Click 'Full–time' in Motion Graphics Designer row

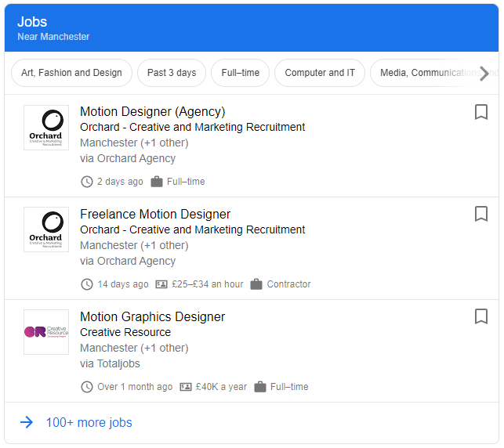(289, 387)
